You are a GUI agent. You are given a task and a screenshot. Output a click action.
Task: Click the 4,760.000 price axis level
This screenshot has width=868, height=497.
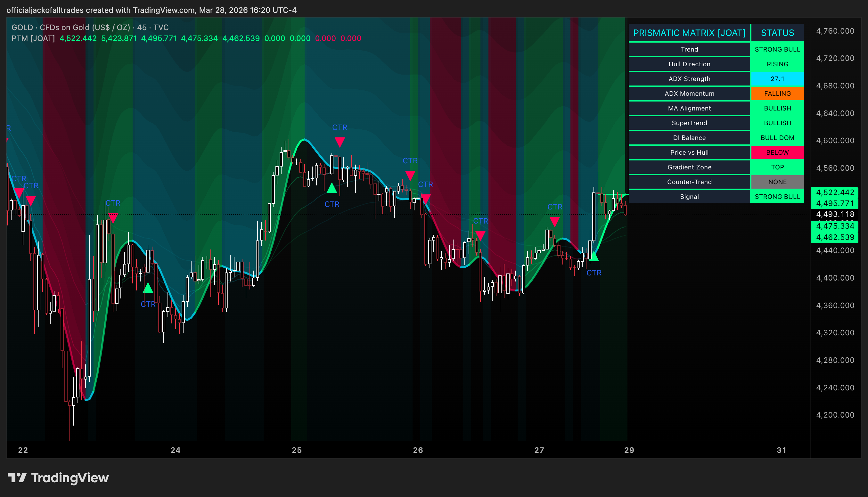click(x=835, y=31)
